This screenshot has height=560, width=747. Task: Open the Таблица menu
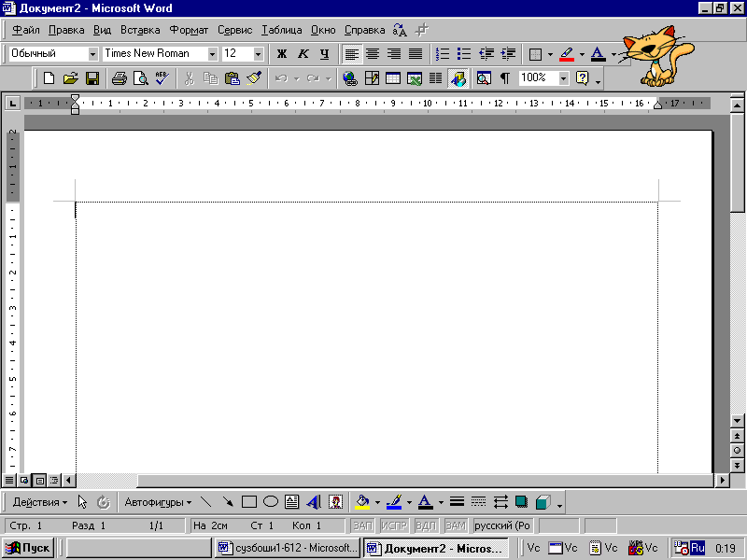click(x=282, y=30)
